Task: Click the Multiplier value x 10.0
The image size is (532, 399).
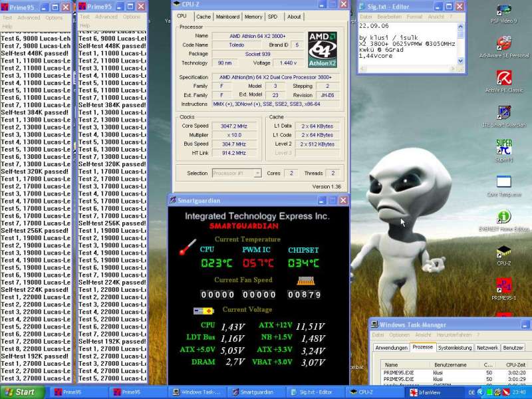Action: [234, 135]
